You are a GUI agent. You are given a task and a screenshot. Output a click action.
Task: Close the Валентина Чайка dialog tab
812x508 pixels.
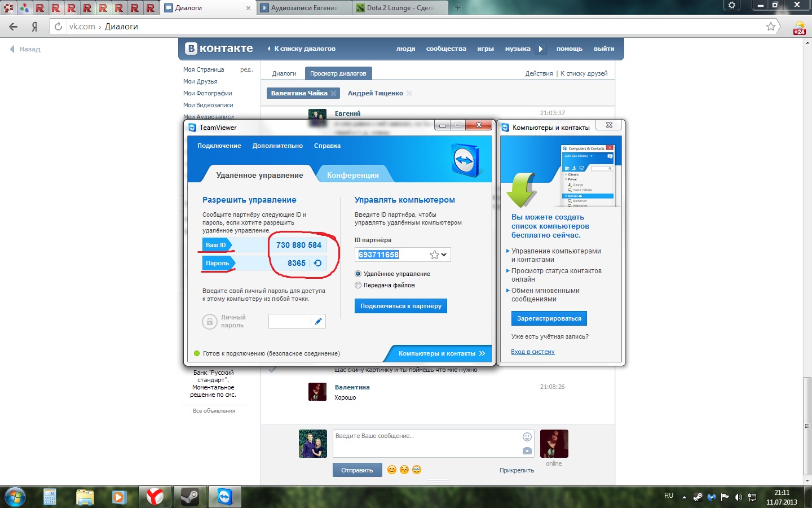click(333, 93)
